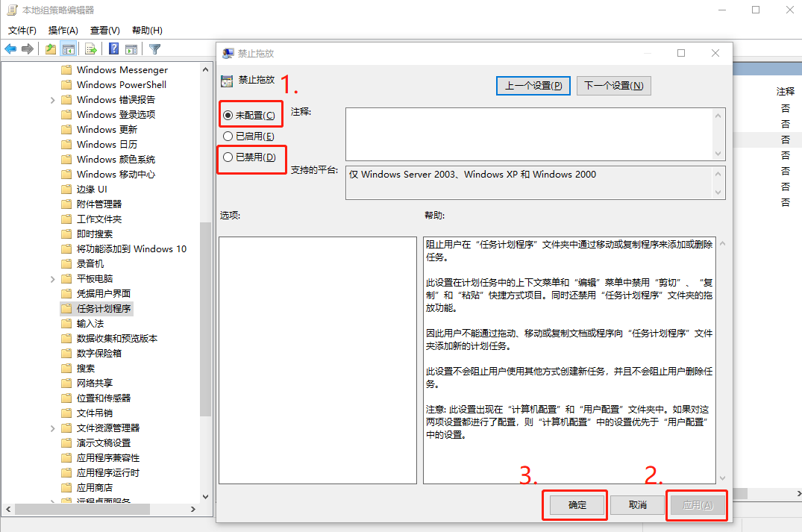Expand the 平板电脑 tree node

(x=52, y=279)
